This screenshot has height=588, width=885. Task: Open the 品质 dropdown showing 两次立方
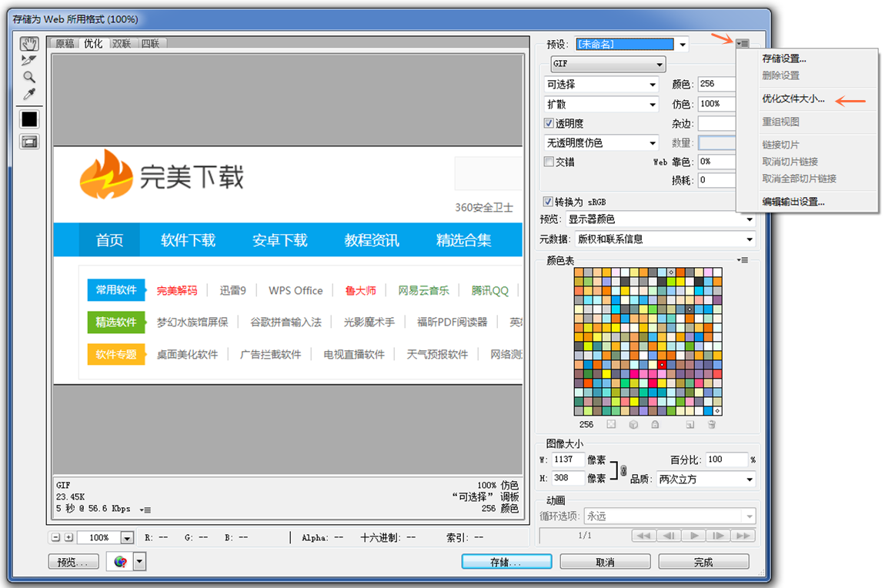705,479
